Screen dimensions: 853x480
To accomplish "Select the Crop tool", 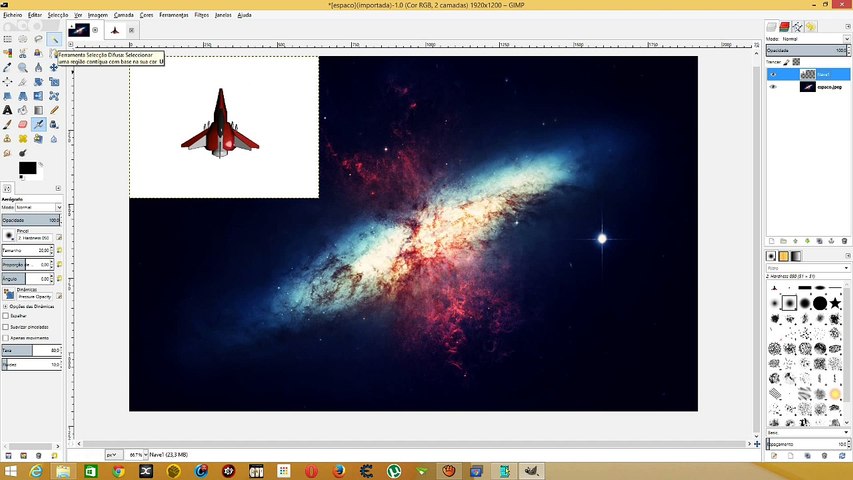I will click(23, 82).
